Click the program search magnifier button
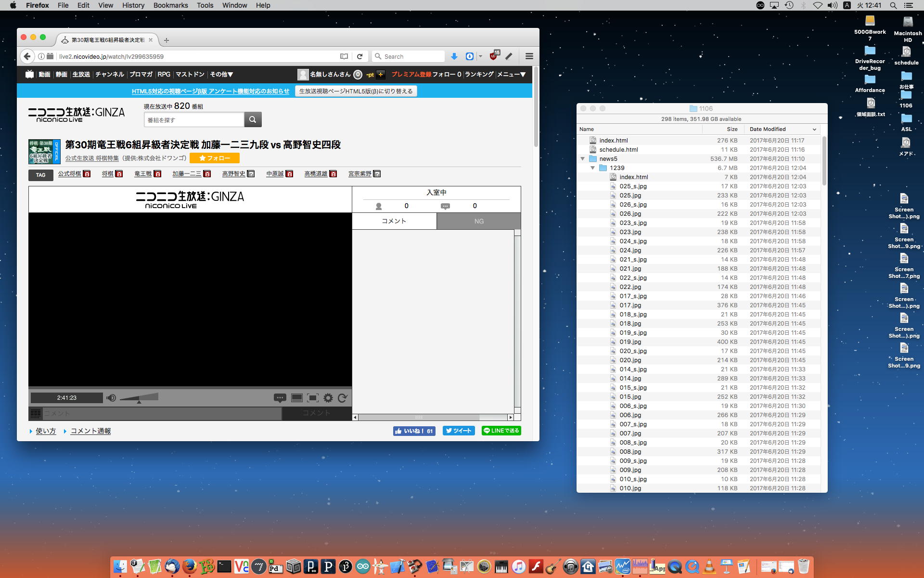 [253, 119]
